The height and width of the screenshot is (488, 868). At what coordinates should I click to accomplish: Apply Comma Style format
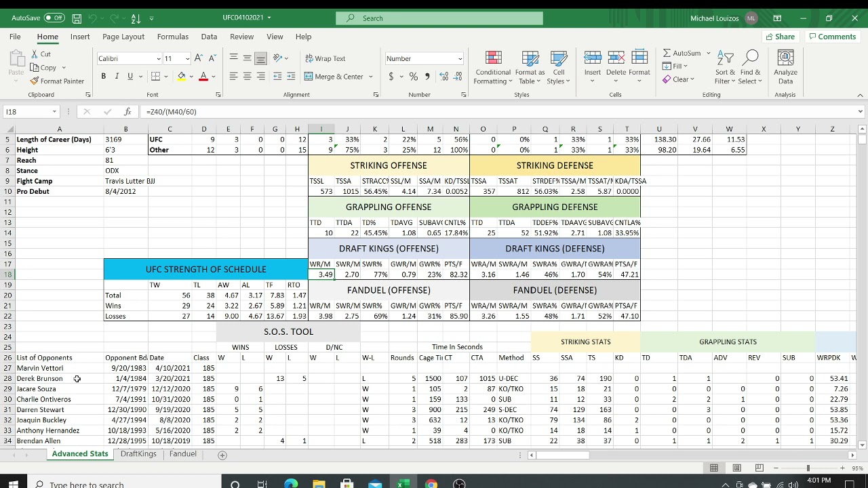coord(427,77)
